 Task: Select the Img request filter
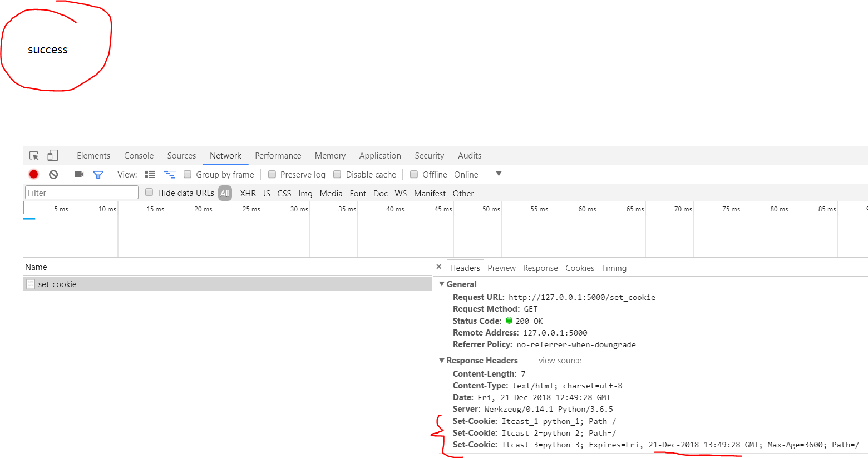point(305,193)
